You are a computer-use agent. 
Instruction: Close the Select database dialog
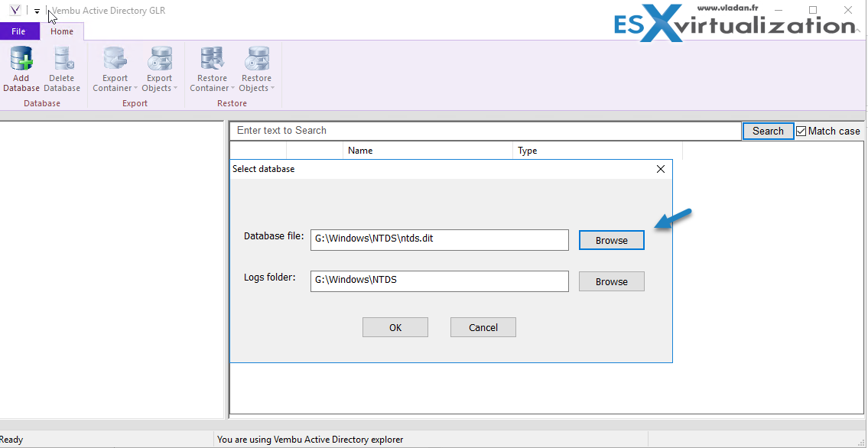click(661, 169)
